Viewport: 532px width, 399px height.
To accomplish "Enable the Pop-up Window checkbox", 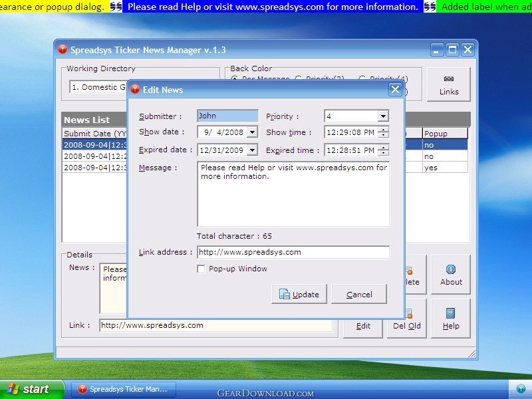I will coord(201,269).
